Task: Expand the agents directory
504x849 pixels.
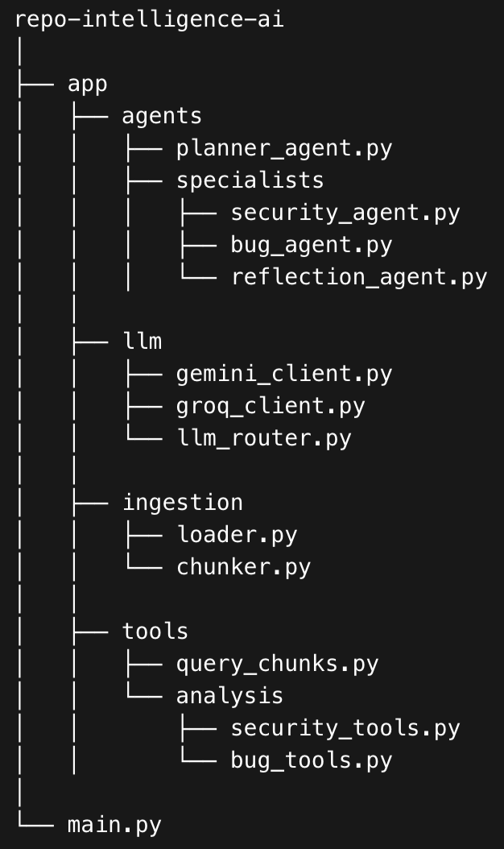Action: pos(162,116)
